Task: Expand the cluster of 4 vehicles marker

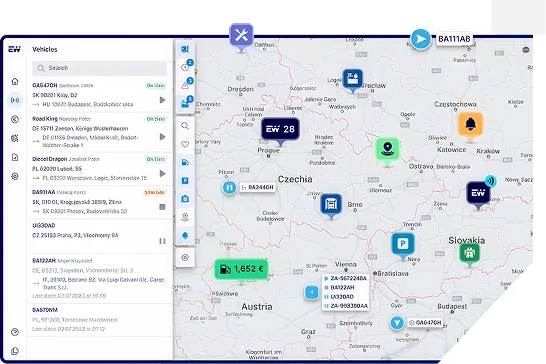Action: pyautogui.click(x=312, y=292)
